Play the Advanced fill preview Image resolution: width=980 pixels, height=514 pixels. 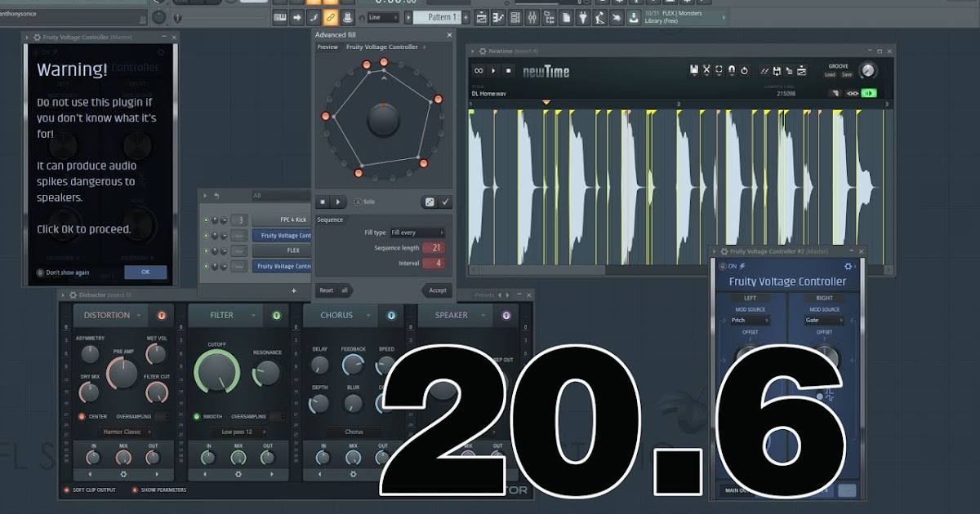337,202
